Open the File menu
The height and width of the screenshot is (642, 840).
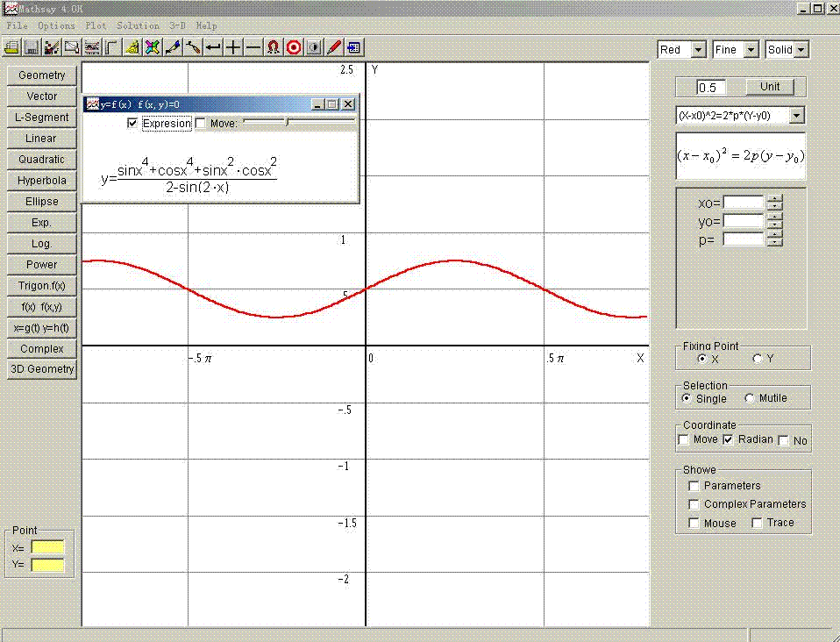coord(18,25)
